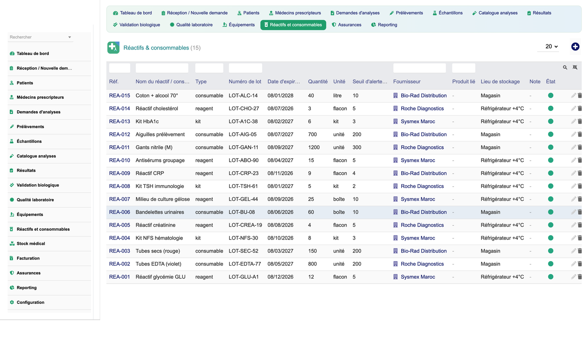Open Roche Diagnostics supplier link in REA-008 row
The width and height of the screenshot is (588, 364).
click(x=422, y=186)
